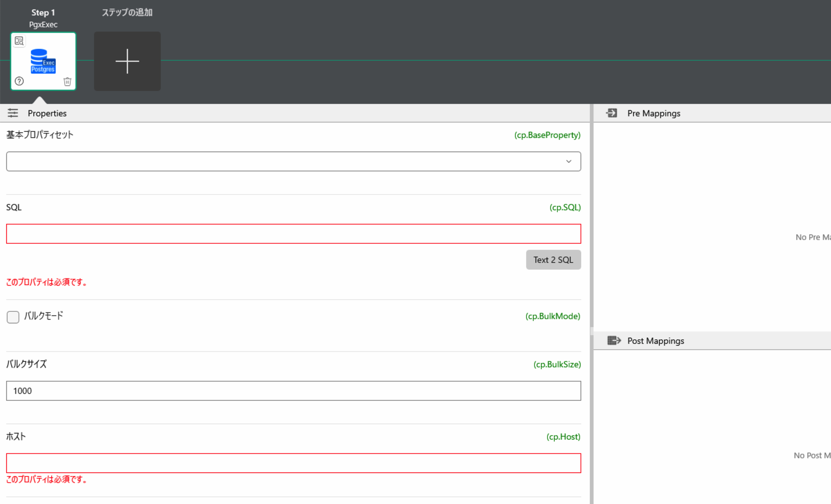Click the Post Mappings panel icon
This screenshot has width=831, height=504.
pos(614,340)
